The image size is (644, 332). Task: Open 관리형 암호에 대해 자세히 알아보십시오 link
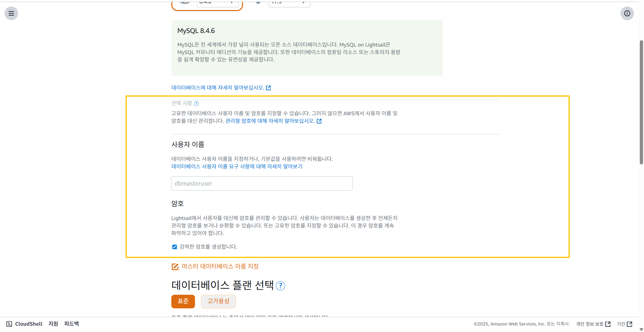click(270, 121)
